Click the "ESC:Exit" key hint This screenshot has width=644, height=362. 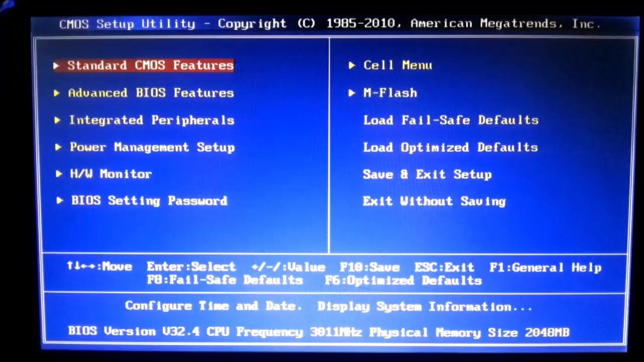tap(444, 267)
